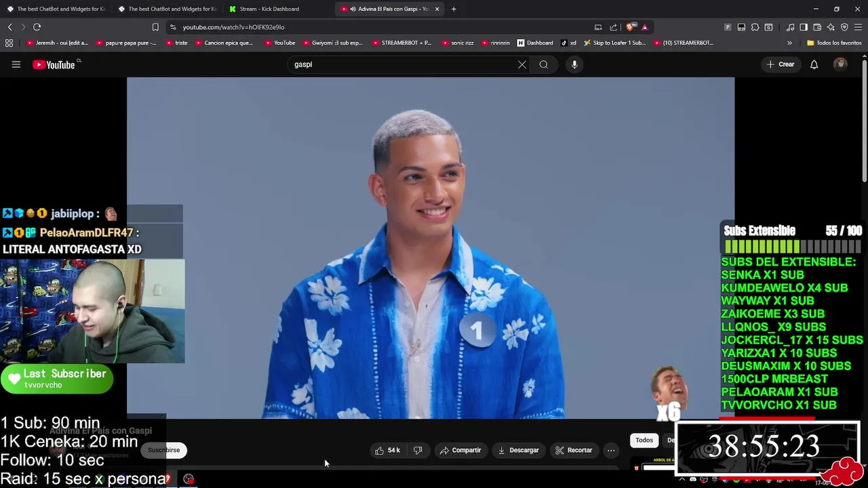Click the YouTube search magnifier button
This screenshot has width=868, height=488.
544,64
